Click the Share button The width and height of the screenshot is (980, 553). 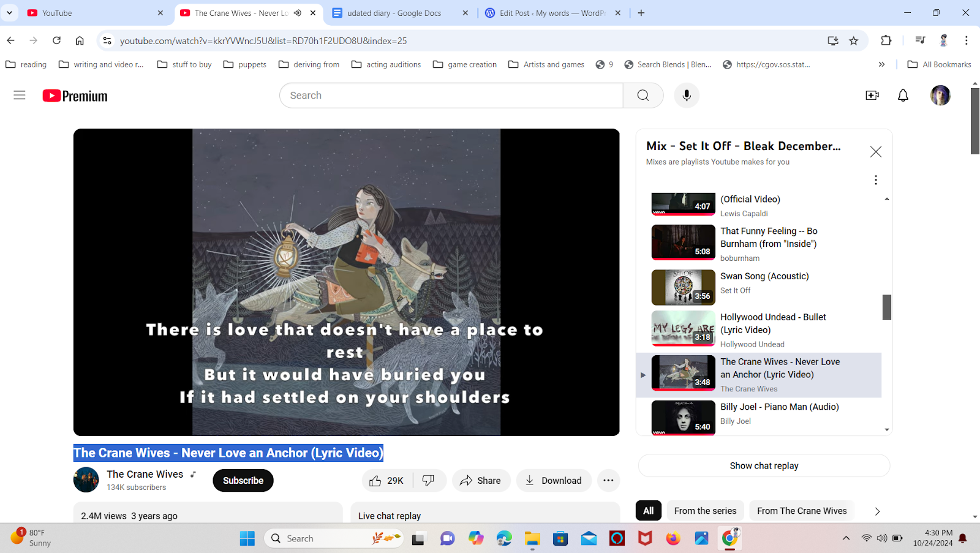[481, 481]
